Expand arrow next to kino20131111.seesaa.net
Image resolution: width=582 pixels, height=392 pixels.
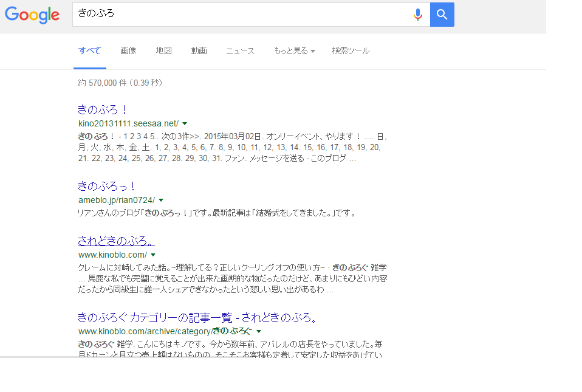pos(185,123)
